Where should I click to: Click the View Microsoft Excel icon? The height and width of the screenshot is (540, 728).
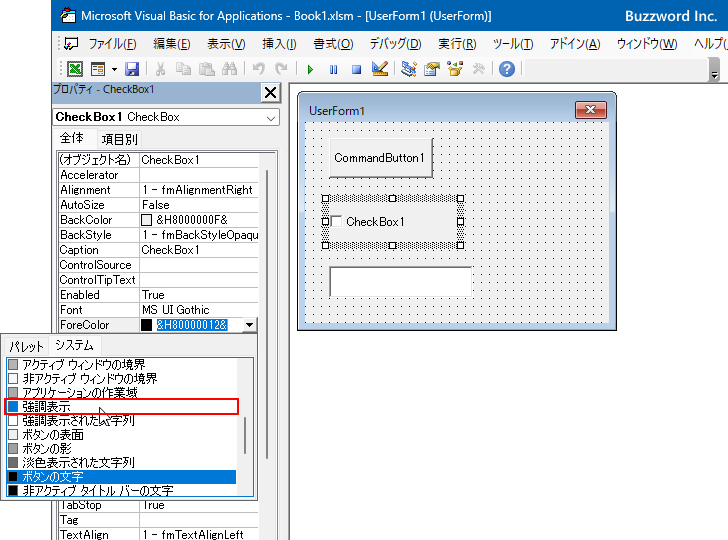(x=75, y=69)
